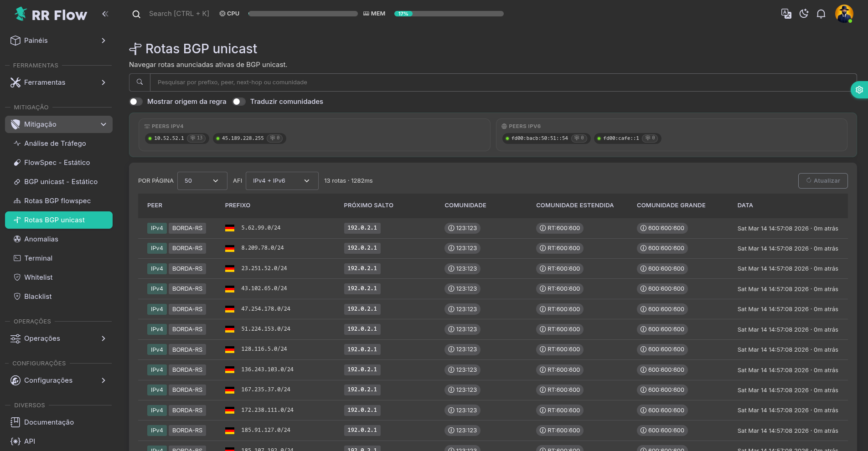The width and height of the screenshot is (868, 451).
Task: Click the floating teal settings gear
Action: 859,90
